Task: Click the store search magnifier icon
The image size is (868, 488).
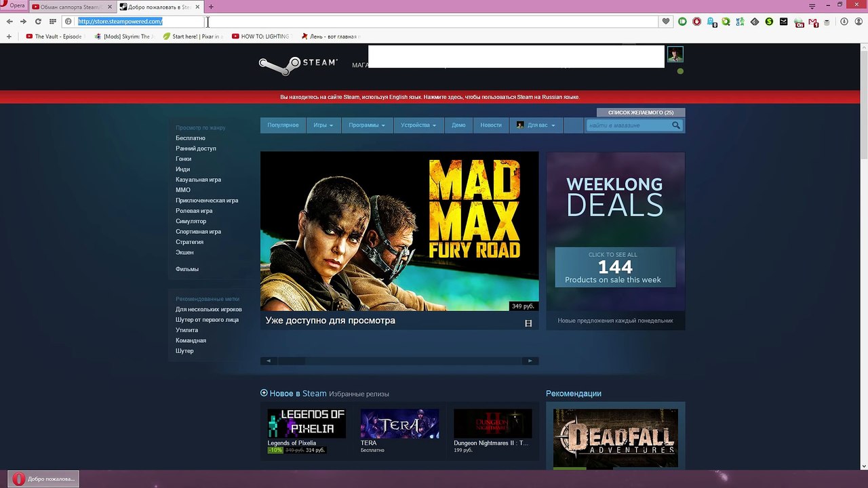Action: point(676,125)
